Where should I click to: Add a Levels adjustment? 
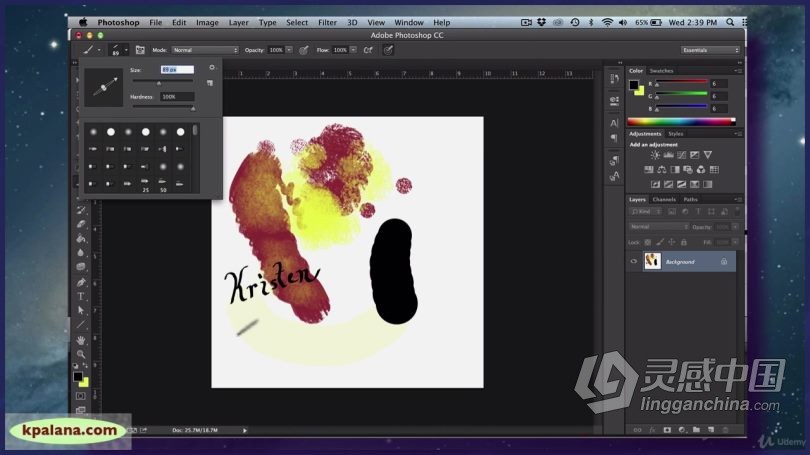[x=668, y=155]
